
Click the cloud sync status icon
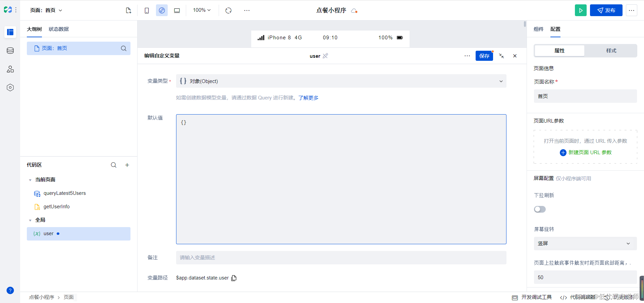point(354,11)
